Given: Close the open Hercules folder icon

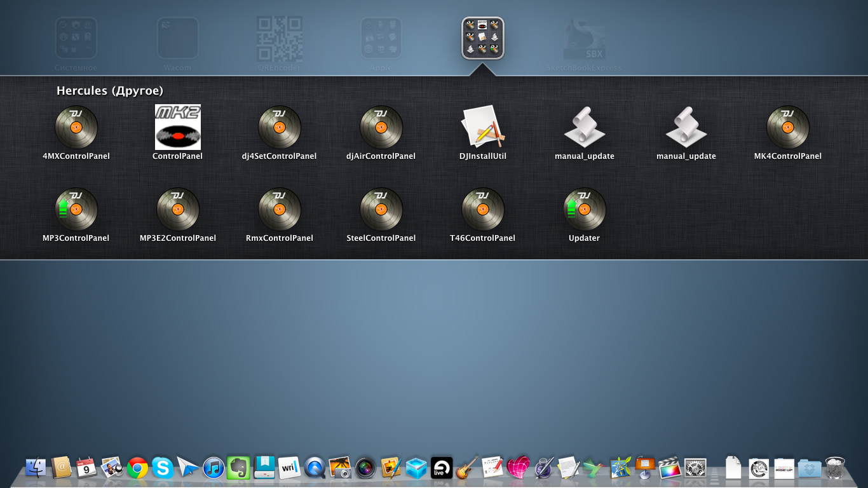Looking at the screenshot, I should [483, 38].
